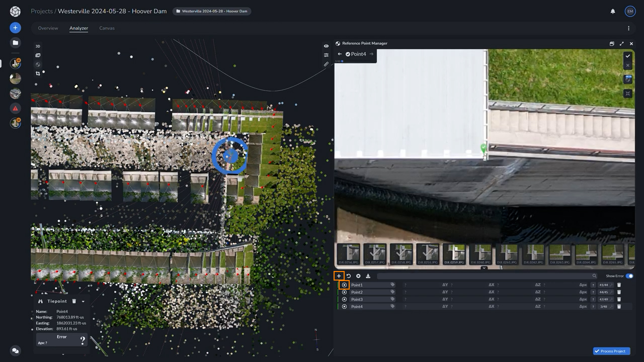Delete Point3 with its trash icon

[619, 299]
